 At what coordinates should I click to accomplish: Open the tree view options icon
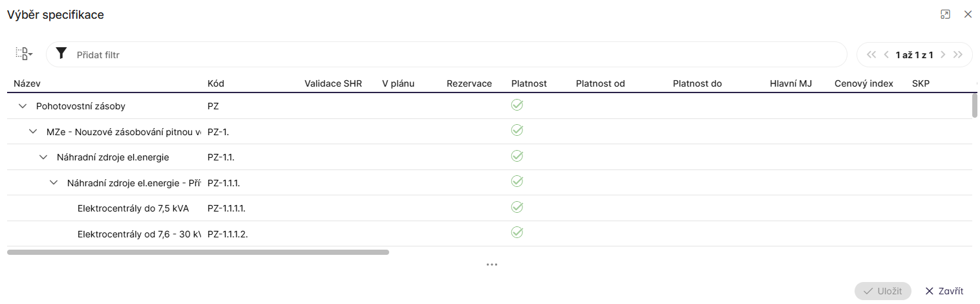tap(24, 54)
